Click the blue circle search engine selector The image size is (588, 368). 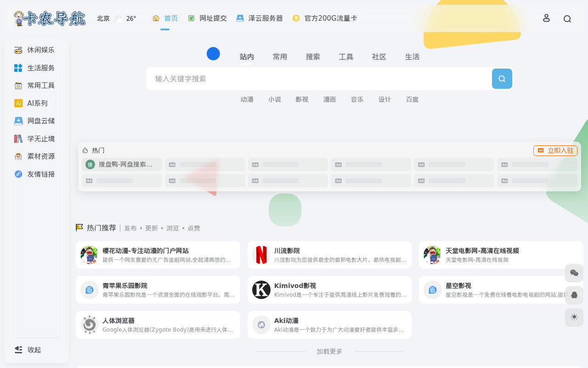(x=213, y=54)
